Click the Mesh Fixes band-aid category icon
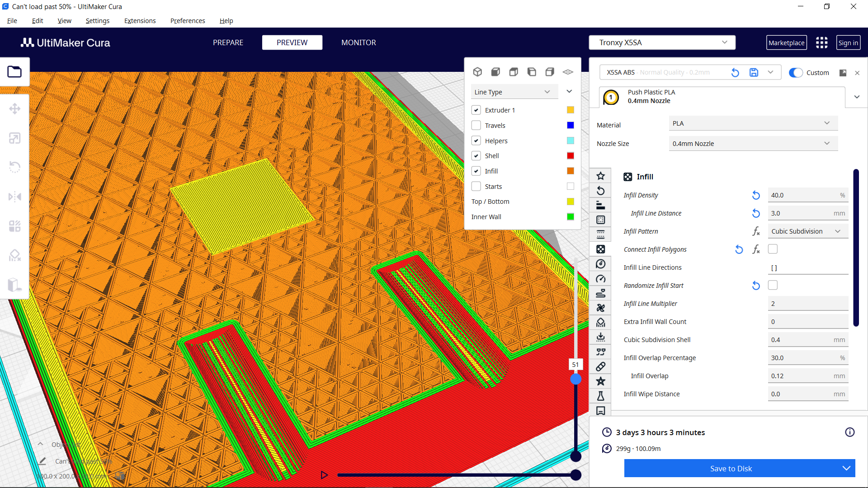Image resolution: width=868 pixels, height=488 pixels. tap(601, 366)
